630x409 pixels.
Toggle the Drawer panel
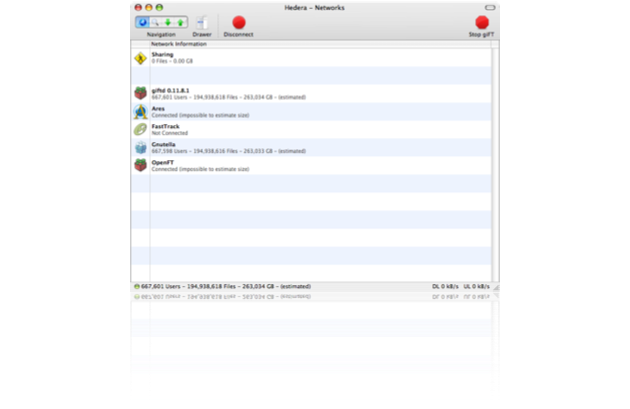(201, 22)
